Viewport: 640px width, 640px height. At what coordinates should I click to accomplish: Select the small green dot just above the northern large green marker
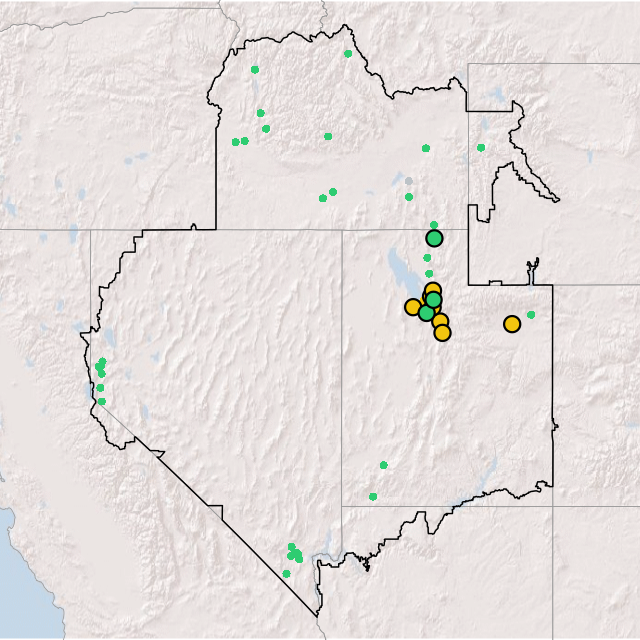[x=433, y=225]
